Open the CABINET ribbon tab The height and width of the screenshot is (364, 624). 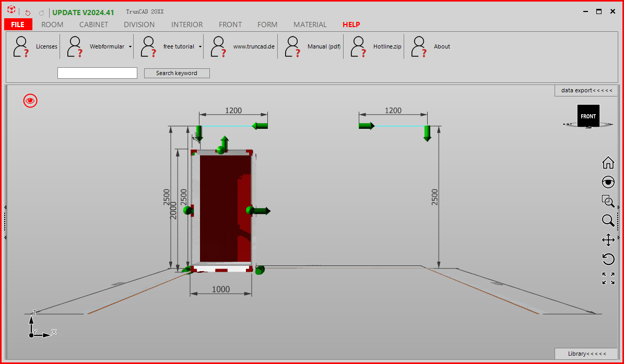click(93, 25)
